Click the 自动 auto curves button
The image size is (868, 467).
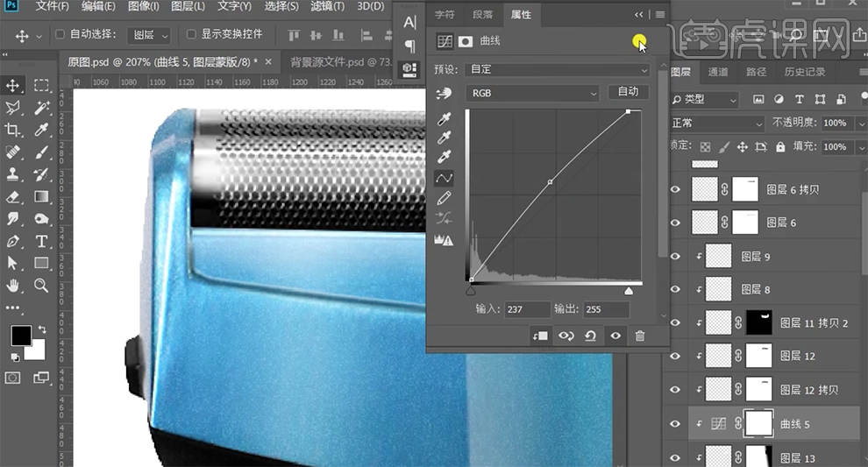pos(629,92)
